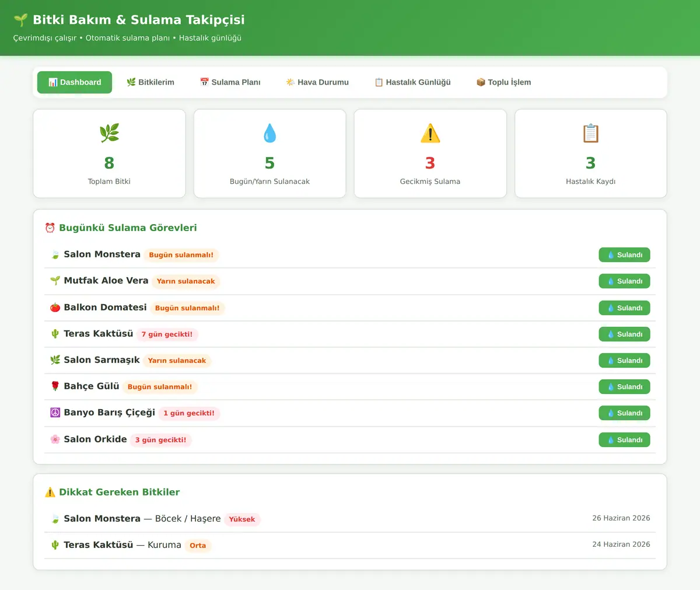Click the date '26 Haziran 2026'
700x590 pixels.
coord(621,518)
